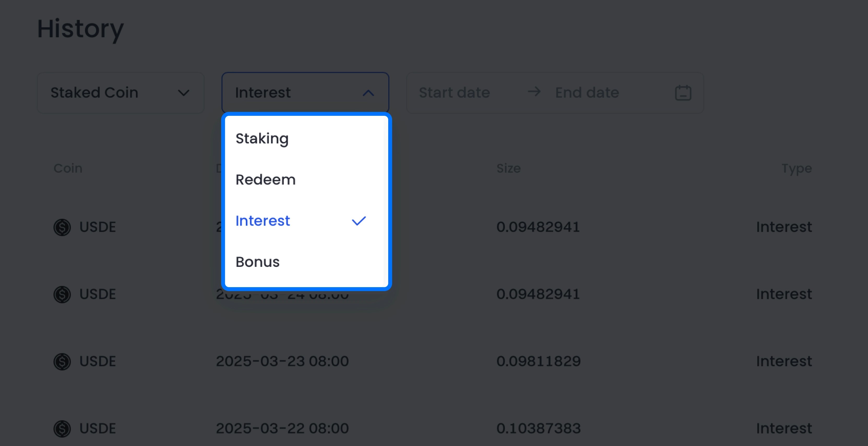Open the Staked Coin dropdown
This screenshot has width=868, height=446.
click(120, 92)
